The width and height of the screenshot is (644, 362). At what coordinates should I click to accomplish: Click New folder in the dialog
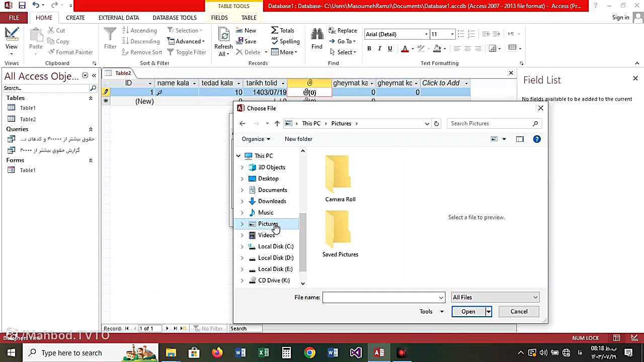tap(298, 139)
